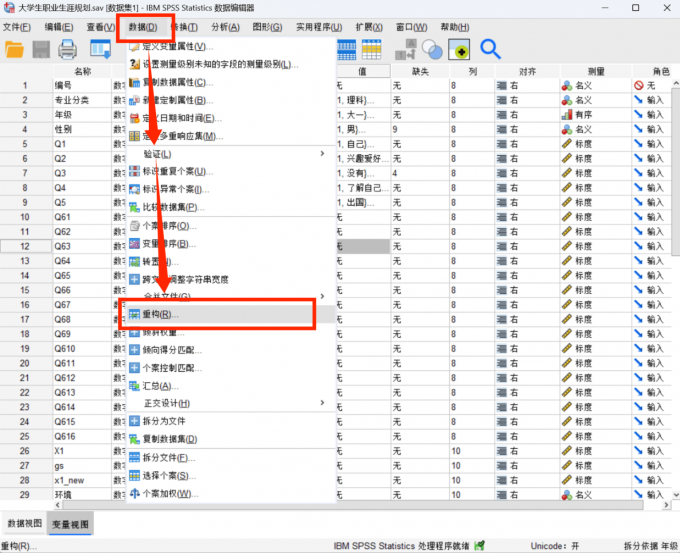Open the 文件(F) menu
This screenshot has width=680, height=553.
pyautogui.click(x=17, y=27)
